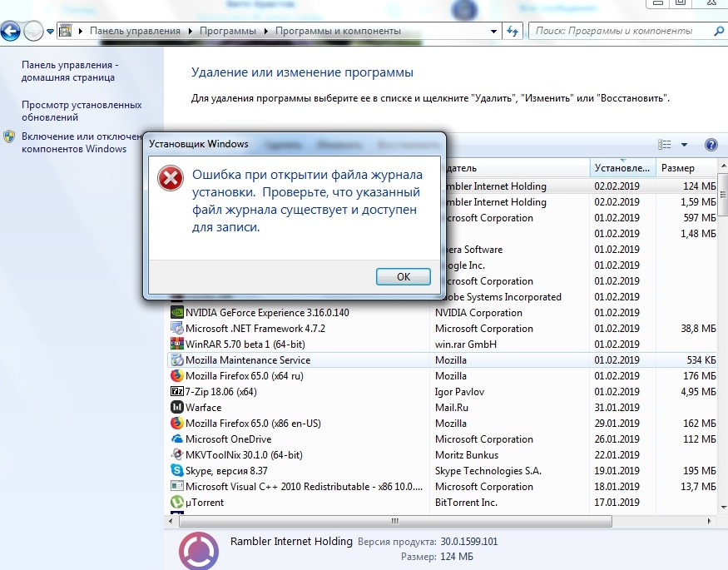Image resolution: width=728 pixels, height=570 pixels.
Task: Click the horizontal scrollbar left arrow
Action: pos(171,521)
